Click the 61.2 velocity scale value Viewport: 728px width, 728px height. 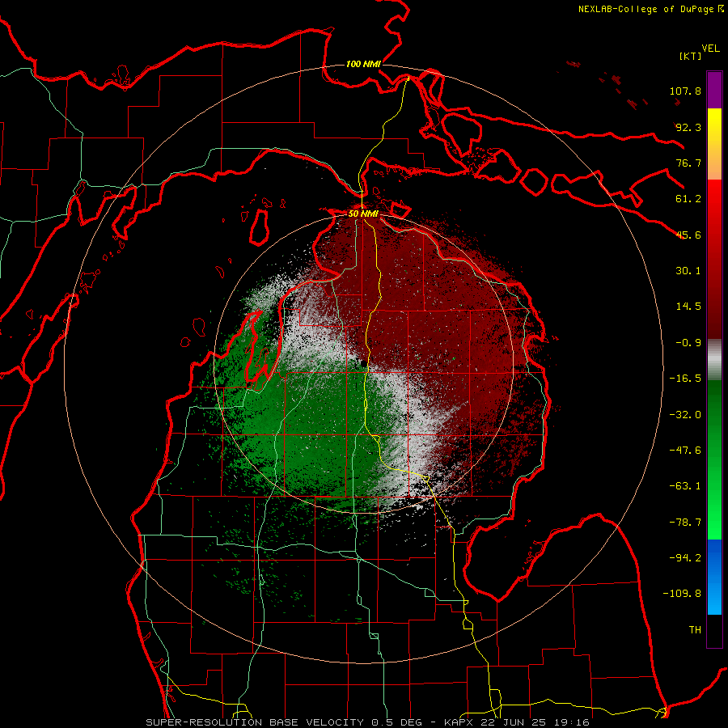[688, 199]
